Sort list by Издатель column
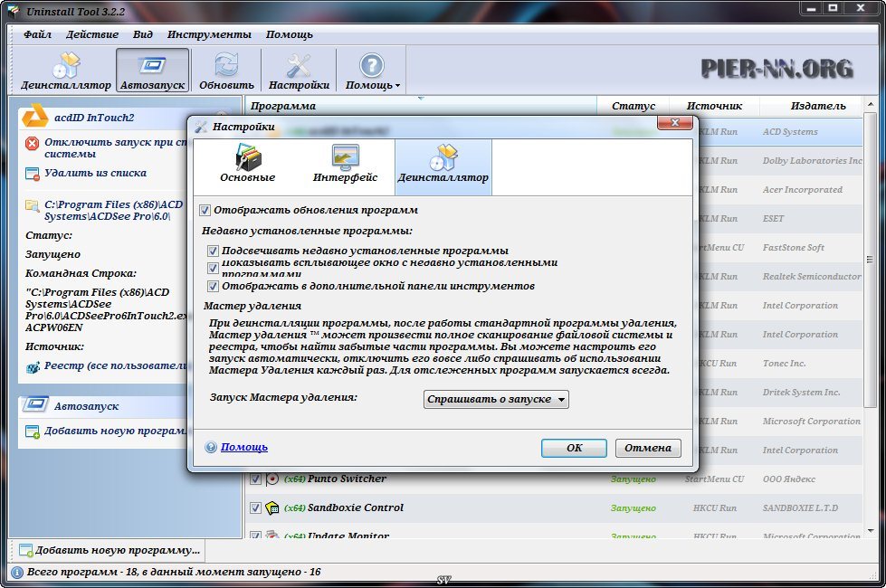Viewport: 886px width, 588px height. pyautogui.click(x=812, y=106)
